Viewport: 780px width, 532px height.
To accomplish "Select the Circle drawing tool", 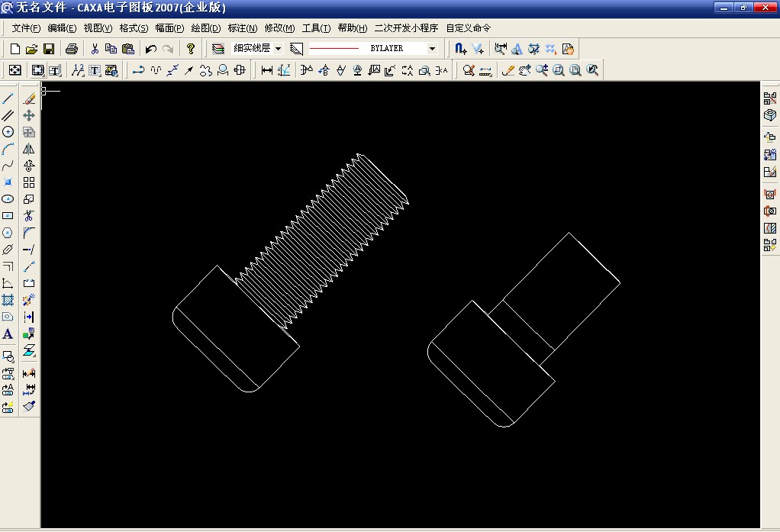I will coord(8,132).
